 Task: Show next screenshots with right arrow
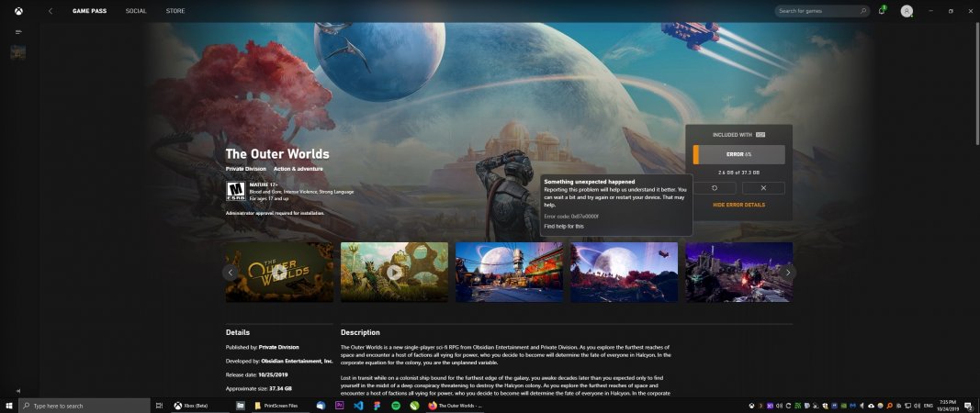point(787,273)
